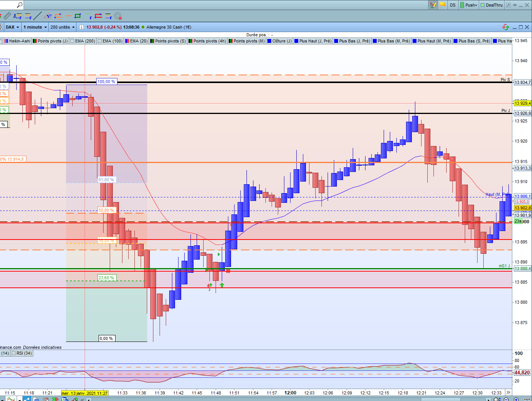Toggle the chart drawing pencil icon

433,5
